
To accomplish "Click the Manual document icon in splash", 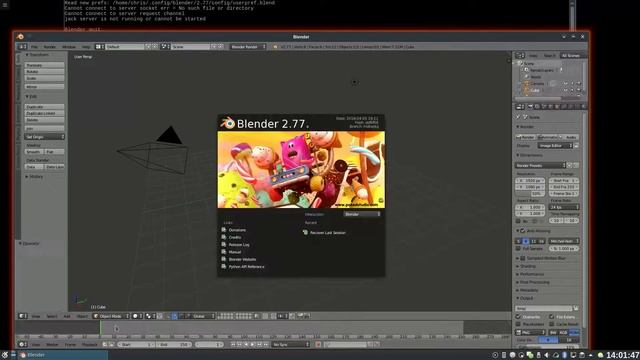I will click(x=224, y=252).
